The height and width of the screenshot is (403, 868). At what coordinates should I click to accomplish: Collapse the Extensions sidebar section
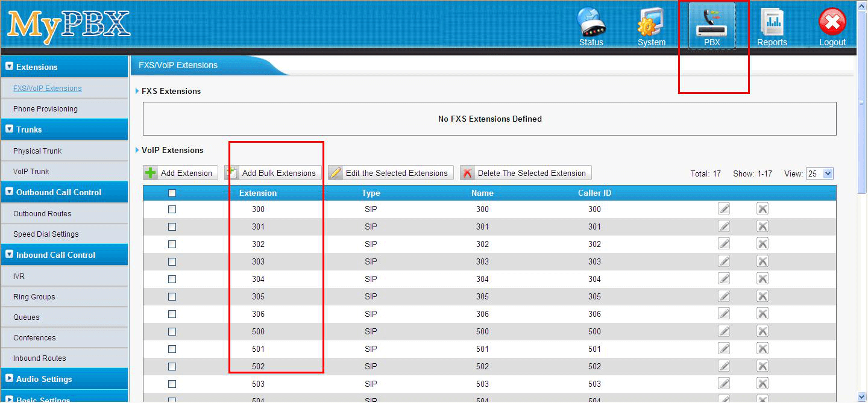click(x=64, y=67)
